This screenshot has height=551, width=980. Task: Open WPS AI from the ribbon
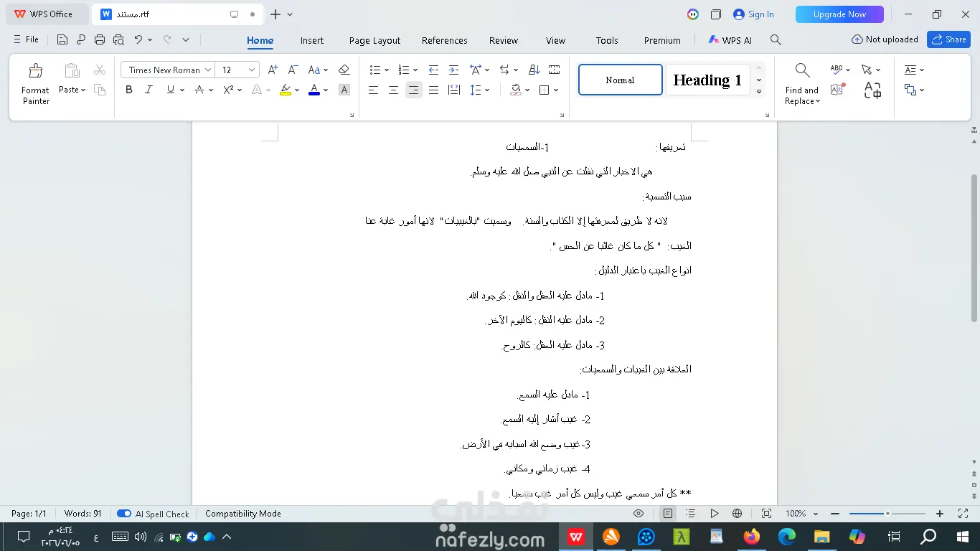coord(730,40)
